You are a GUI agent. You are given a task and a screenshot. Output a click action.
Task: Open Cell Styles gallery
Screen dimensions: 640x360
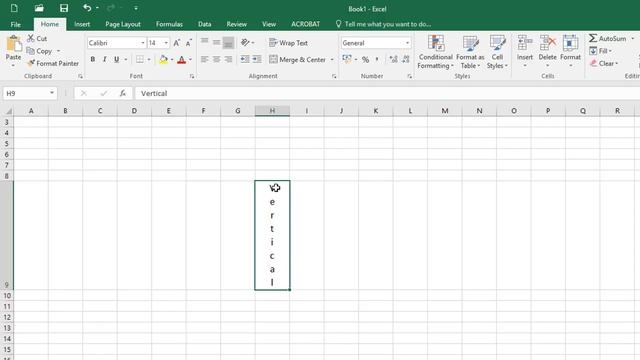[497, 52]
